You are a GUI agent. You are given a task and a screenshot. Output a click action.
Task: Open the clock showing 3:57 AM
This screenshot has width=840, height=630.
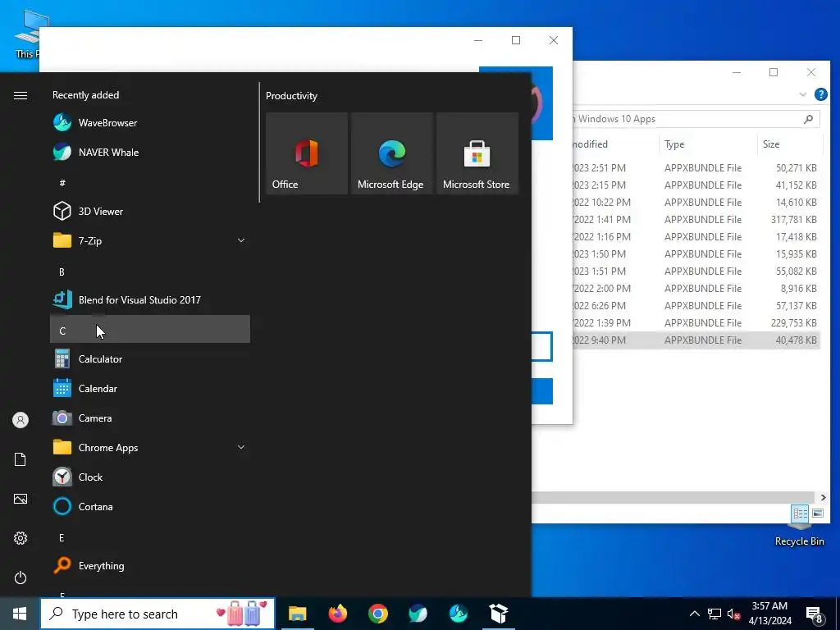pos(769,614)
